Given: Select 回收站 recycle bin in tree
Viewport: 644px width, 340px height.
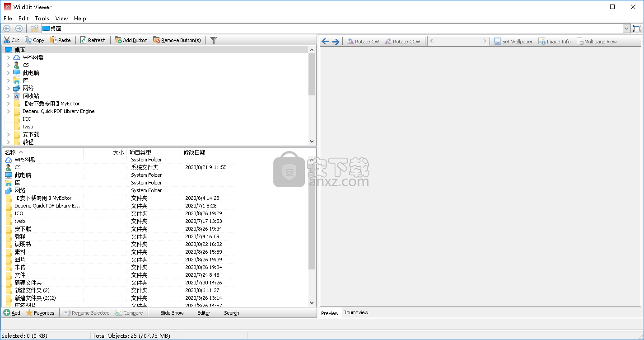Looking at the screenshot, I should (31, 96).
